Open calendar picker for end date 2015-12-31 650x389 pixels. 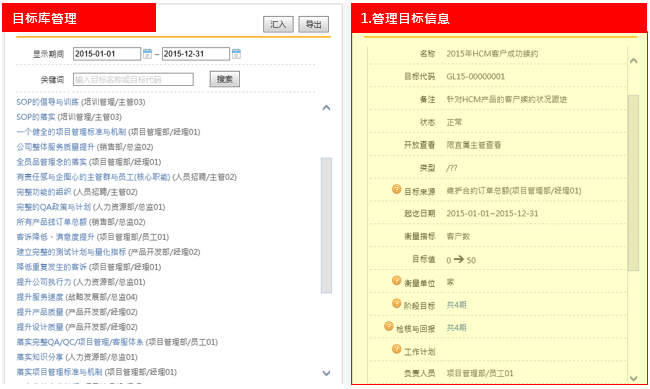(236, 53)
